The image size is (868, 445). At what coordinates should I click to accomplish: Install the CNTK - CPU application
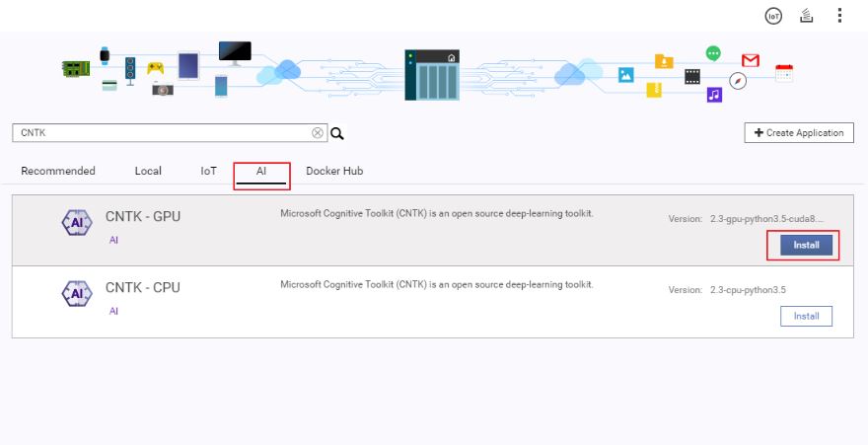pos(806,316)
